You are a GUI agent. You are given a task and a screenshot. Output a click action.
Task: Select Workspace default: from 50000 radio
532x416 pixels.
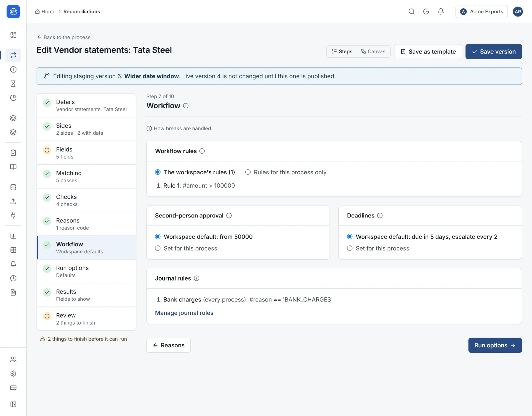158,237
